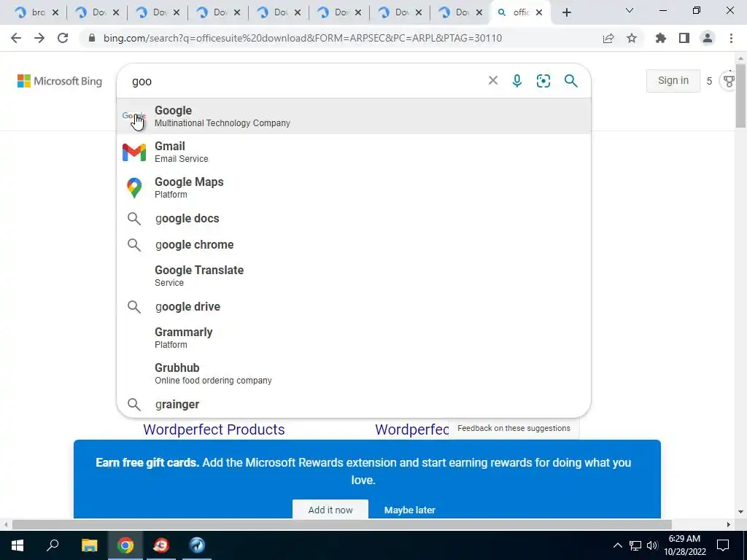
Task: Bookmark this page with the star
Action: point(632,38)
